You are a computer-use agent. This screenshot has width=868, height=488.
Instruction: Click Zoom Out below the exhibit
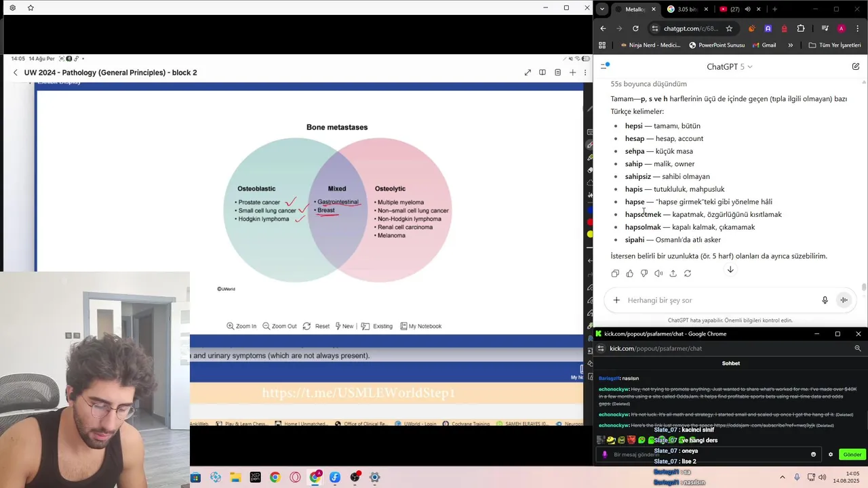[x=279, y=326]
